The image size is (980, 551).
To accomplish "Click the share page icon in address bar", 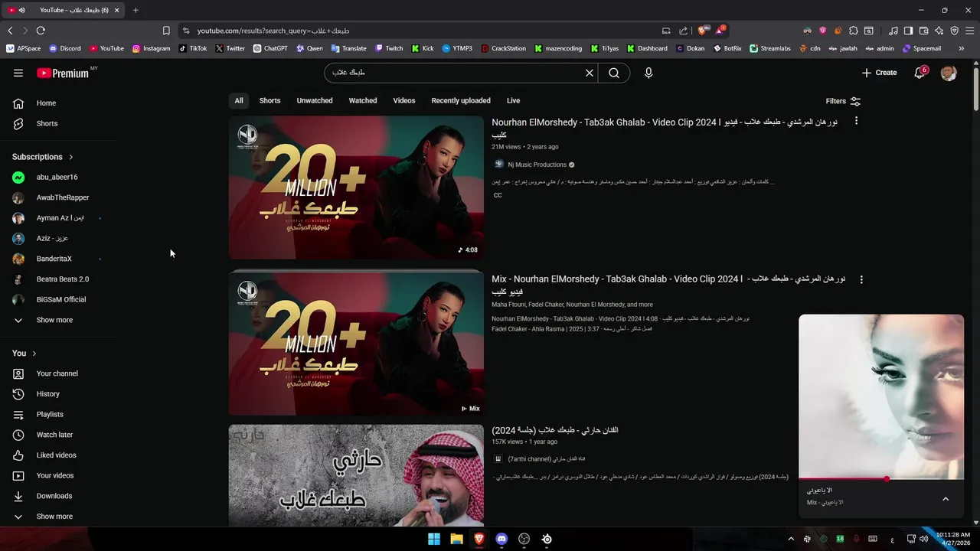I will click(684, 31).
